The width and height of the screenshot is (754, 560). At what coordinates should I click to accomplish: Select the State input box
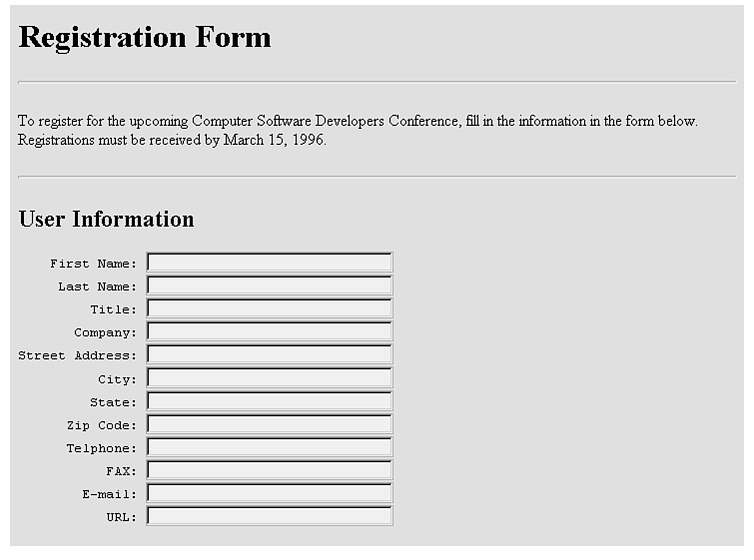tap(270, 401)
